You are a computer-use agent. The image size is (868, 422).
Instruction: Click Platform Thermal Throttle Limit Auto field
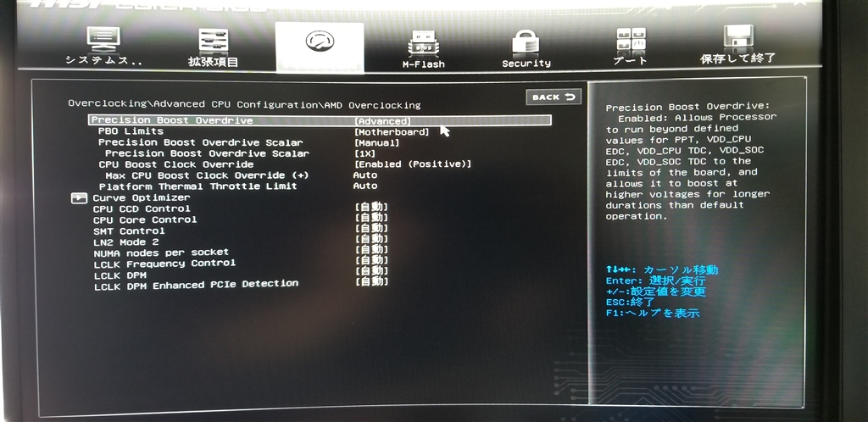pyautogui.click(x=365, y=186)
